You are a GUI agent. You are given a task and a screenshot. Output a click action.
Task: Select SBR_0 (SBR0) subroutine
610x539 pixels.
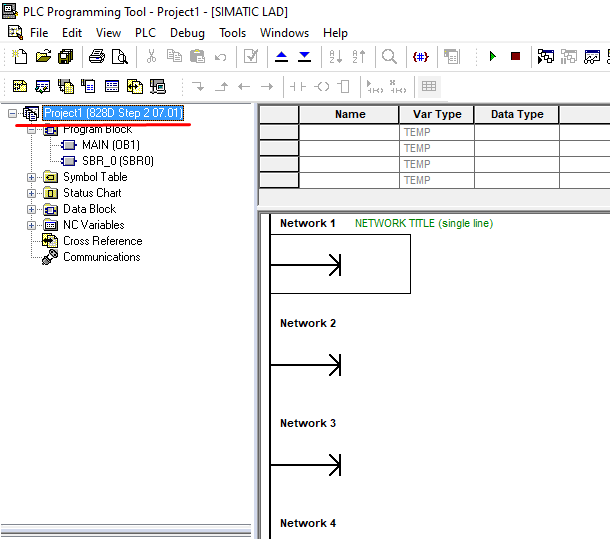[x=117, y=161]
